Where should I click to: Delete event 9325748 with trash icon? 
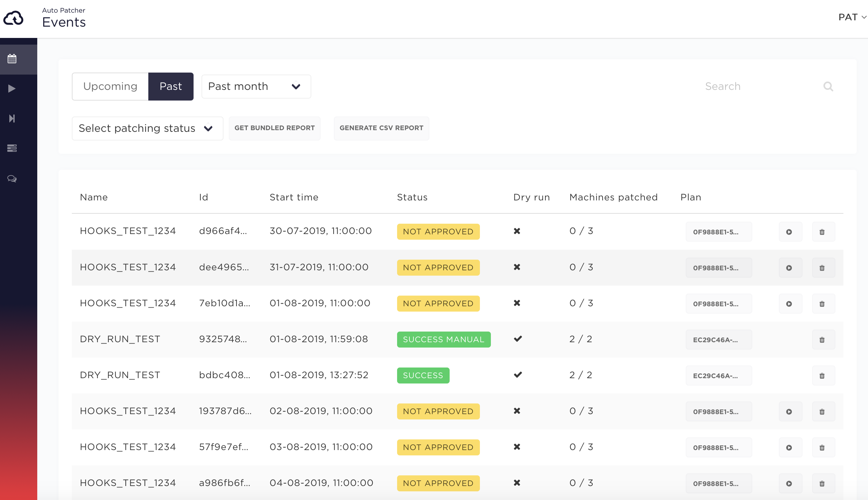click(x=823, y=340)
